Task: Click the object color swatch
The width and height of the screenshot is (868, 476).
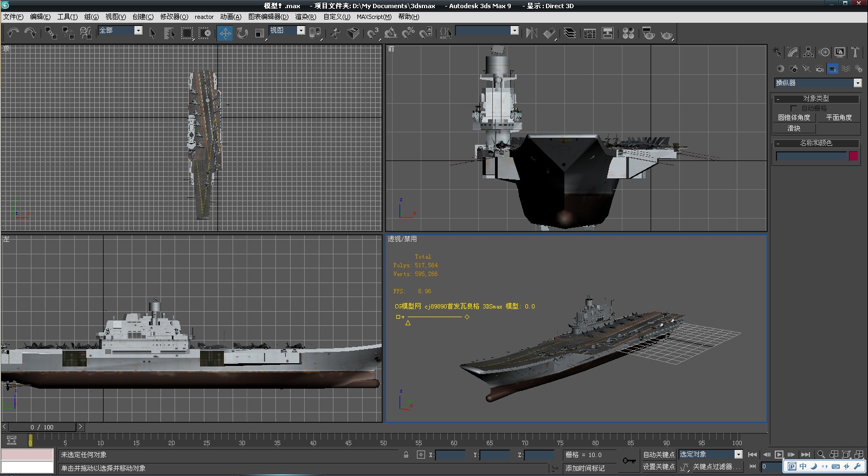Action: [853, 156]
